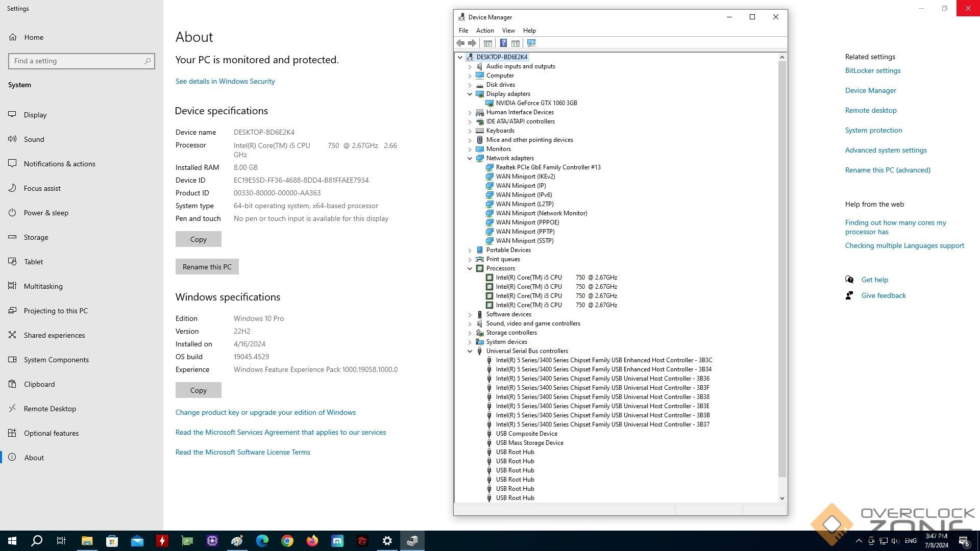This screenshot has height=551, width=980.
Task: Open the Action menu in Device Manager
Action: 484,31
